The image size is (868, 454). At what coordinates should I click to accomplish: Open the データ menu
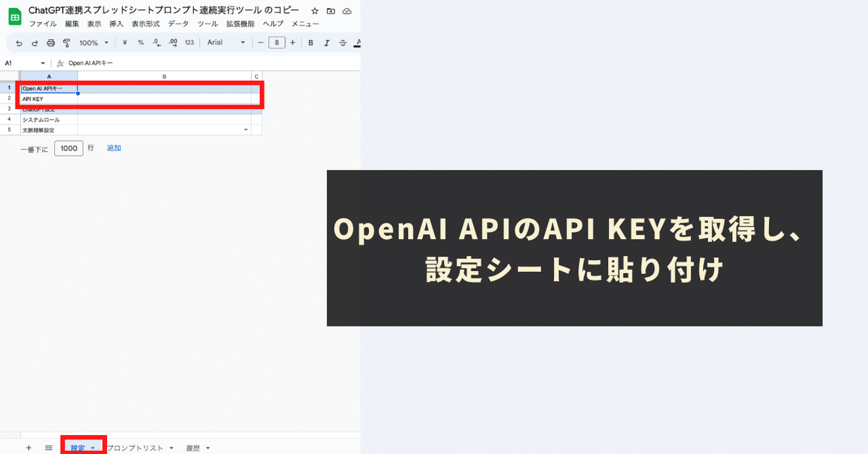pos(178,24)
